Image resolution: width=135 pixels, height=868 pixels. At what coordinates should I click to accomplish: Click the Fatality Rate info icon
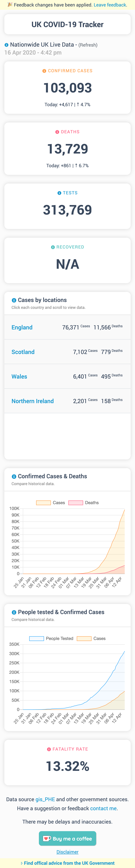49,749
